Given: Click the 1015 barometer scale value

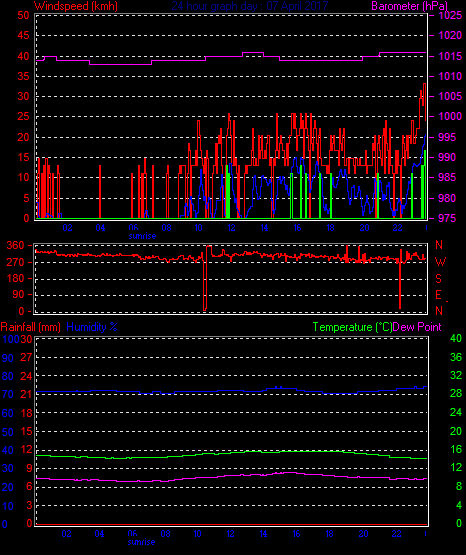Looking at the screenshot, I should (x=450, y=56).
